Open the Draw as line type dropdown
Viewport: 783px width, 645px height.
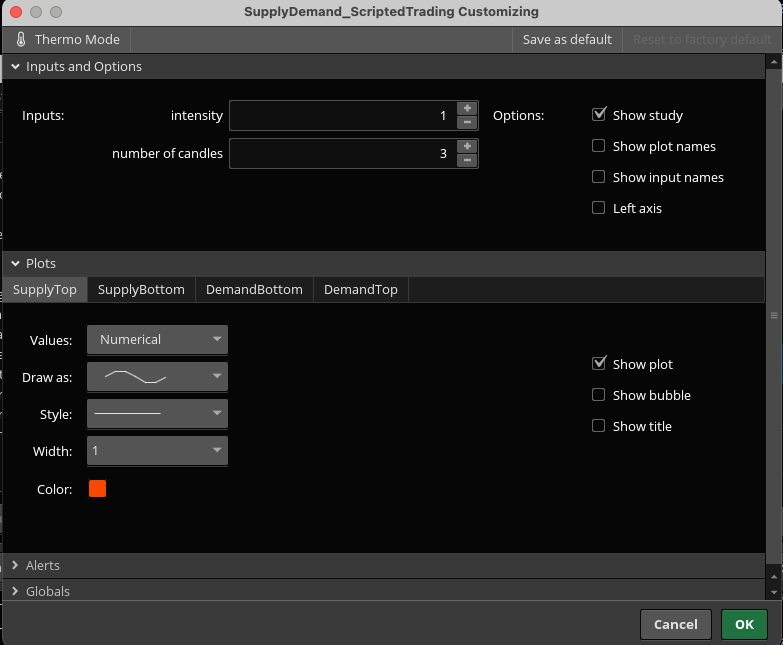157,377
